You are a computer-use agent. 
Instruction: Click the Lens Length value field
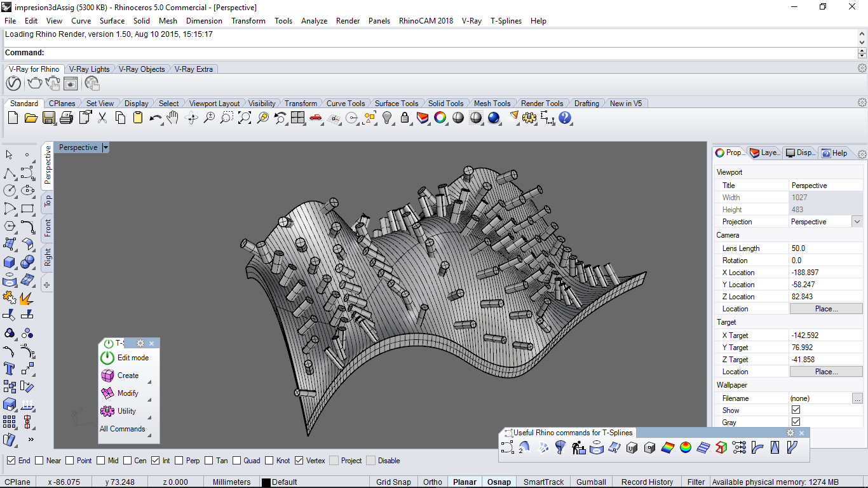tap(826, 248)
